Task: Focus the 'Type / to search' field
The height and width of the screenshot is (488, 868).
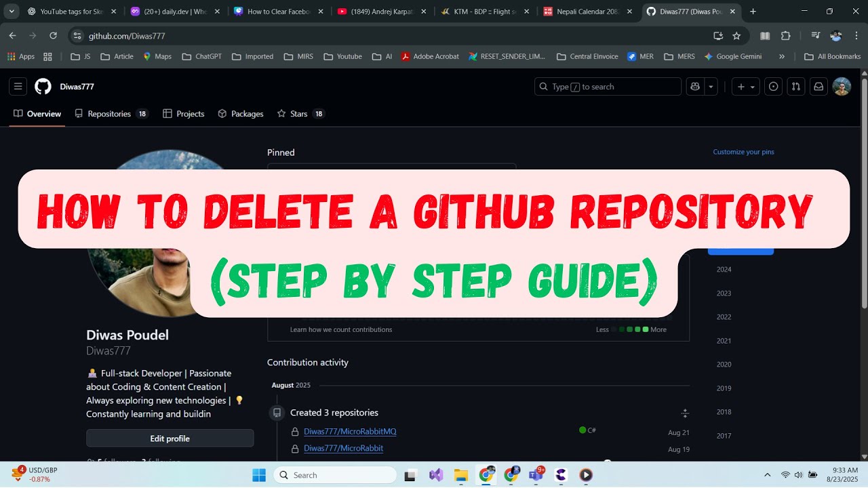Action: pos(608,86)
